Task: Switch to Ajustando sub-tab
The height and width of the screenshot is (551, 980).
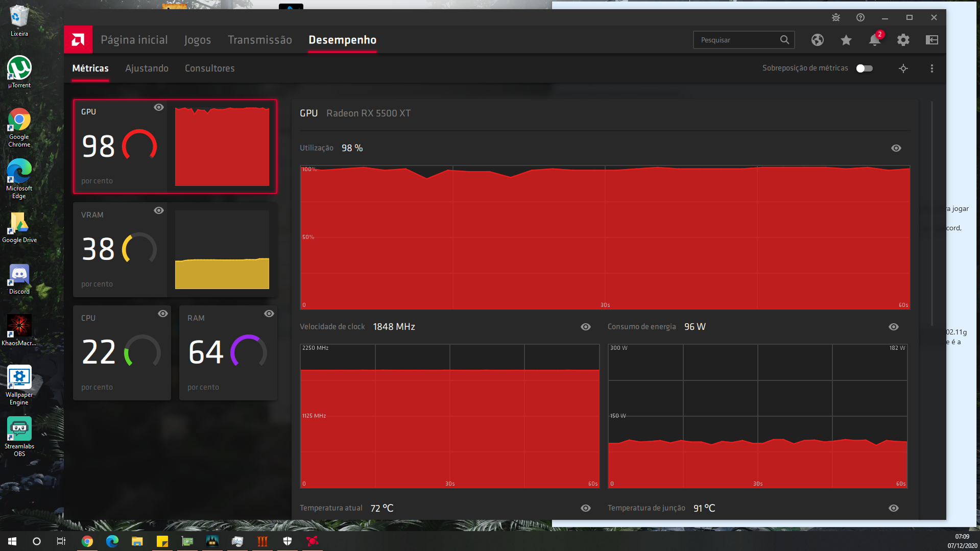Action: click(x=147, y=68)
